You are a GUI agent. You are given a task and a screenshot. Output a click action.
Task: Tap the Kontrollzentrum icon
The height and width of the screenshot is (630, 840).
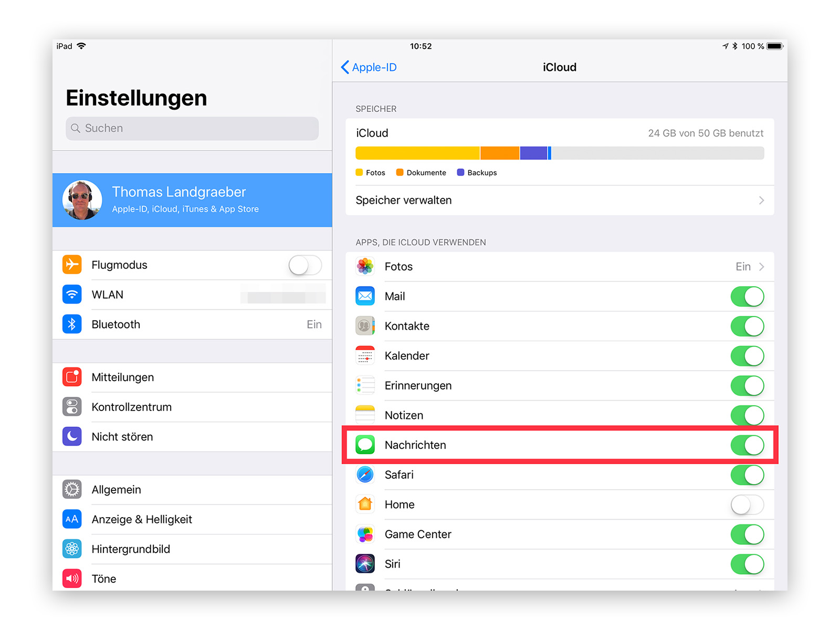(x=72, y=407)
